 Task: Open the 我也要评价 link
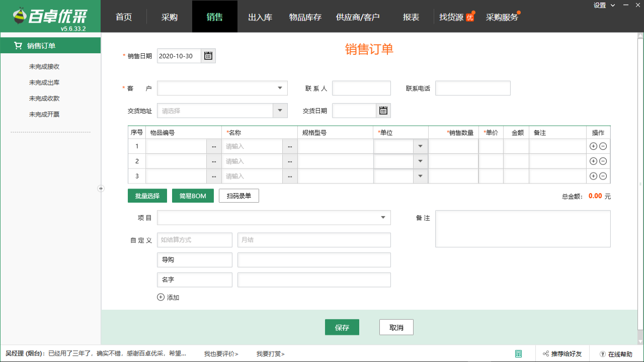click(x=220, y=353)
